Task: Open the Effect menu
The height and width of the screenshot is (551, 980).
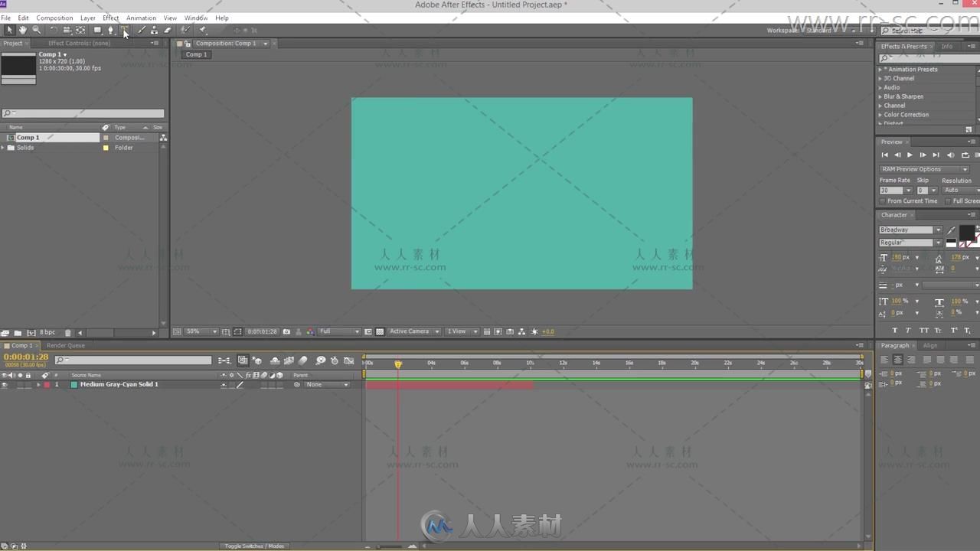Action: [111, 18]
